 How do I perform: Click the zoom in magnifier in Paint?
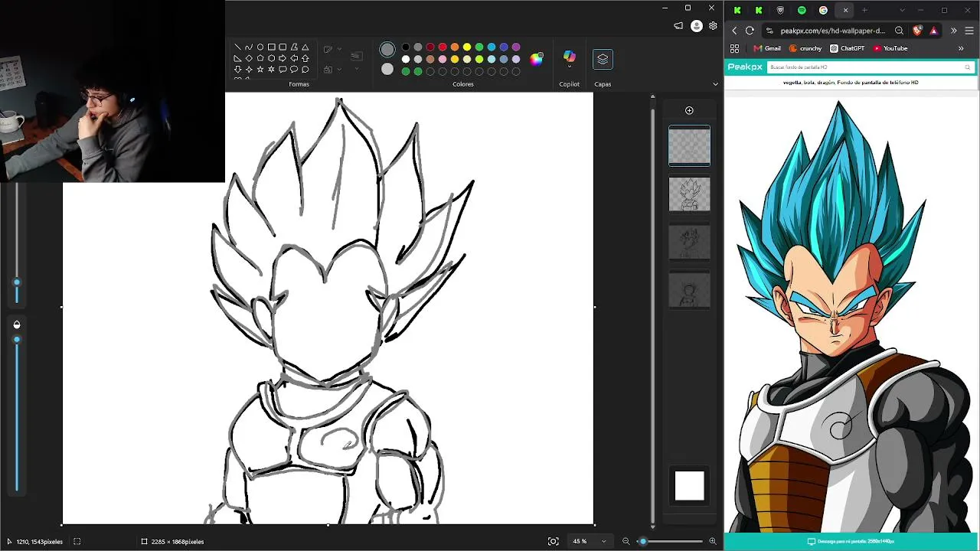(713, 541)
